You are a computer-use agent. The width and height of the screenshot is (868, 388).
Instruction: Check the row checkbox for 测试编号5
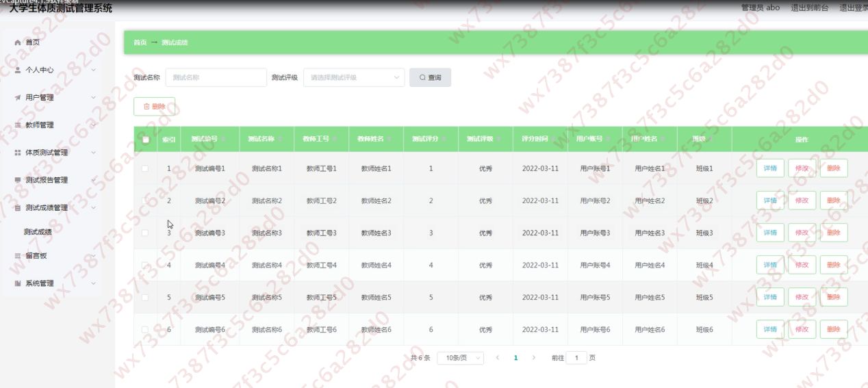click(145, 297)
